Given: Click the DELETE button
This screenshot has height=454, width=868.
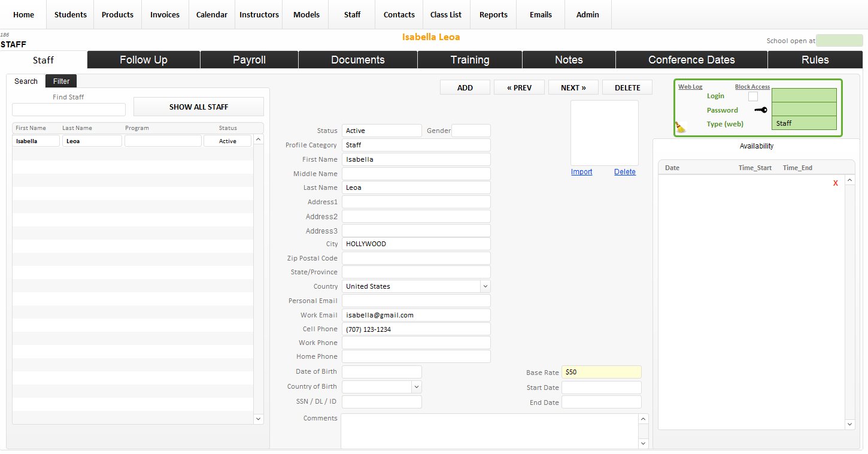Looking at the screenshot, I should [x=627, y=87].
